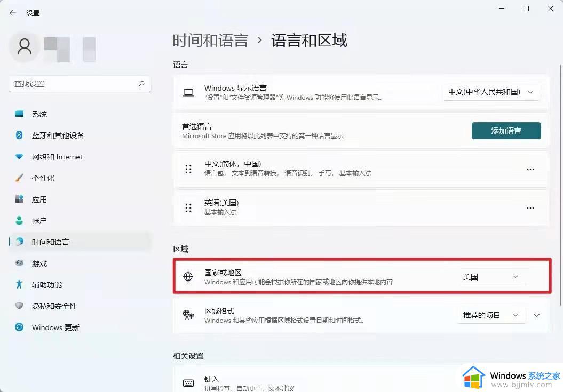Open more options for 英语(美国)
The image size is (563, 392).
[x=530, y=207]
